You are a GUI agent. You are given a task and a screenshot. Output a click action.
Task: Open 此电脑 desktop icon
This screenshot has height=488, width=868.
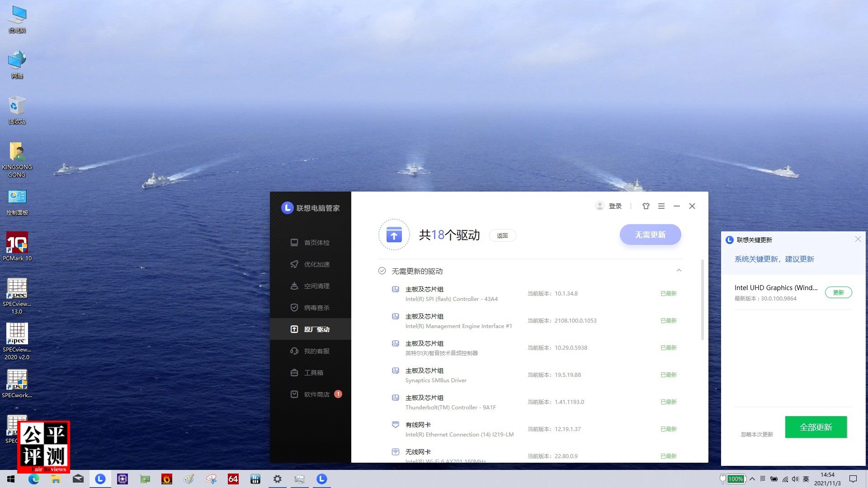[17, 19]
